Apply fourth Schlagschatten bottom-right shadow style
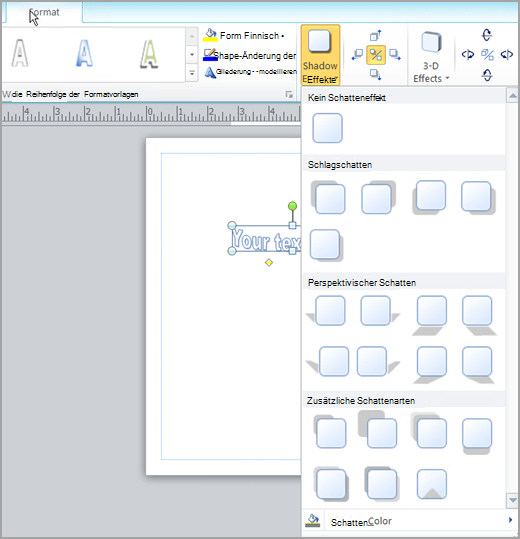This screenshot has width=520, height=539. click(x=478, y=198)
